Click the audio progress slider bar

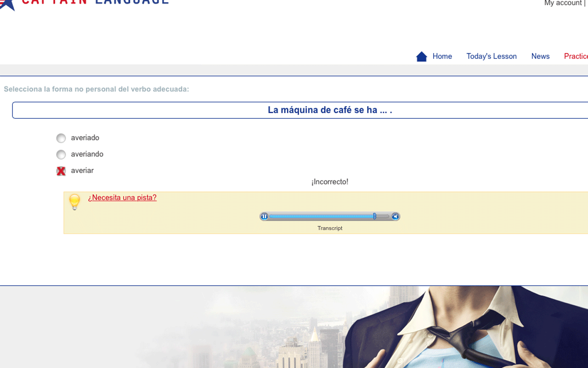tap(329, 216)
